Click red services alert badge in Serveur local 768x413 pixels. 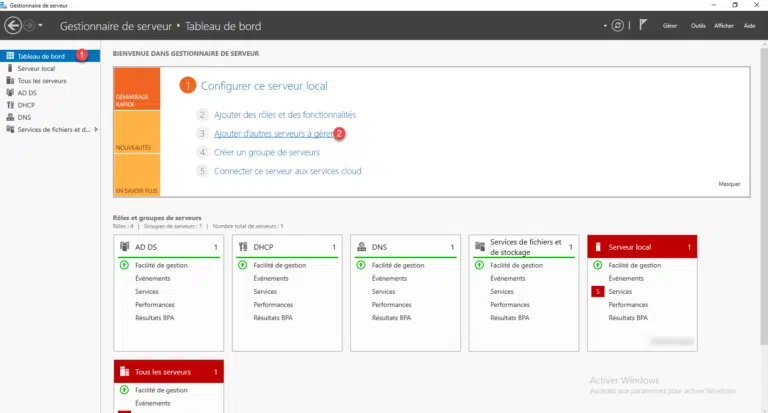coord(597,291)
